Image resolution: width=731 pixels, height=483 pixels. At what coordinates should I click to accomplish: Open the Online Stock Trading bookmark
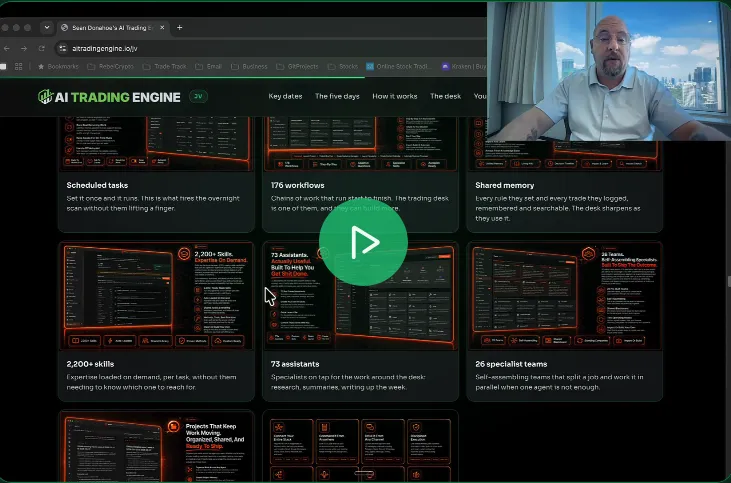399,67
